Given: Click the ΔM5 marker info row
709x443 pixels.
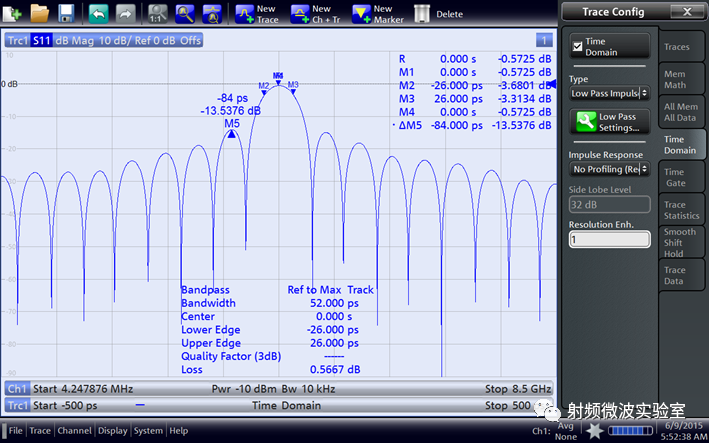Looking at the screenshot, I should [473, 125].
